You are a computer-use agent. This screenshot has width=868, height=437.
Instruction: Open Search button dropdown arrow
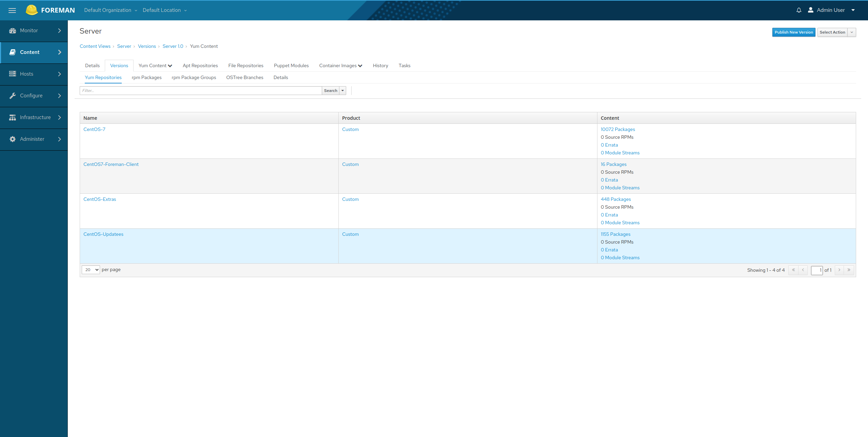(x=343, y=91)
